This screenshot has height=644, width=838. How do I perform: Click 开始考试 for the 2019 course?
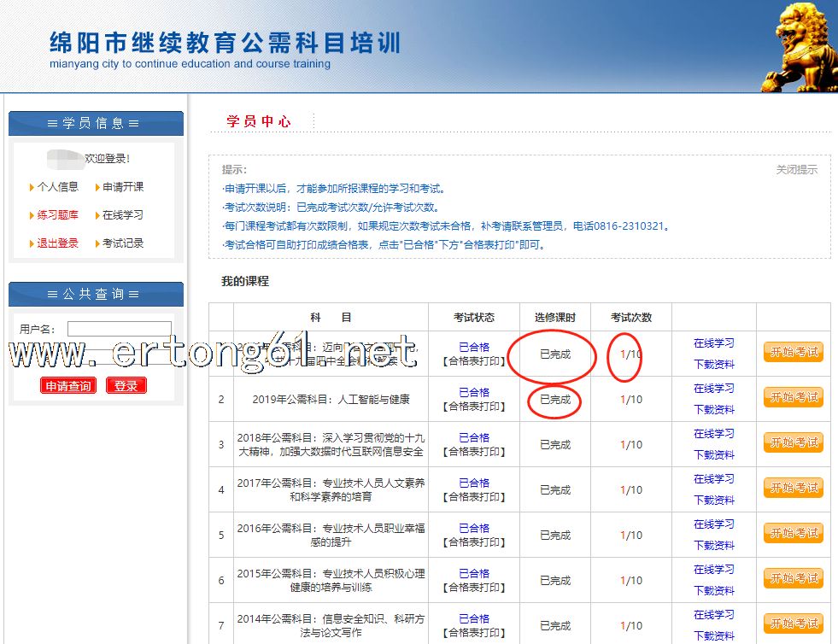793,397
